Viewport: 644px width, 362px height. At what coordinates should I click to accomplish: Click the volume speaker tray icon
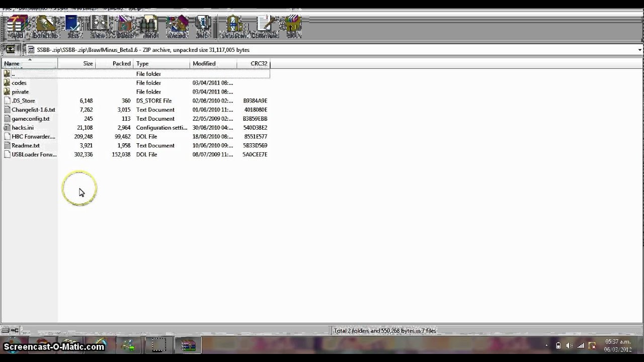point(569,345)
